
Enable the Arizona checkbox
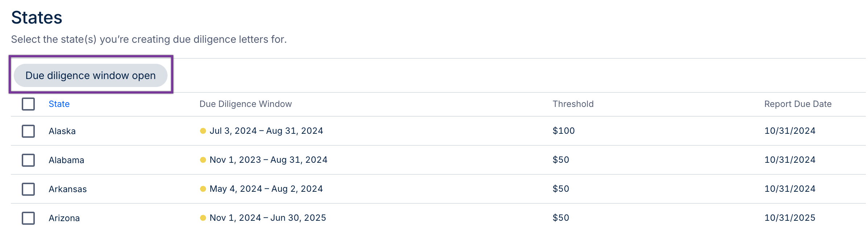tap(28, 218)
